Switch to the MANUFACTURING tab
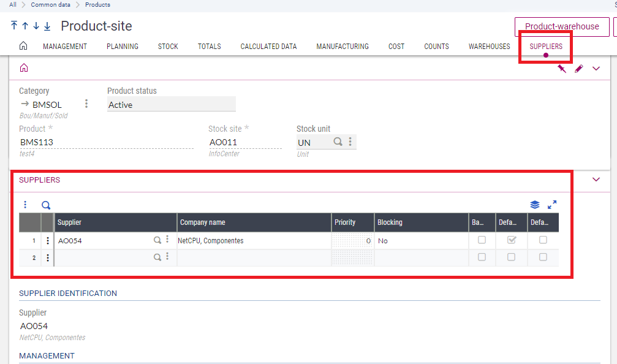Image resolution: width=617 pixels, height=364 pixels. click(x=343, y=47)
